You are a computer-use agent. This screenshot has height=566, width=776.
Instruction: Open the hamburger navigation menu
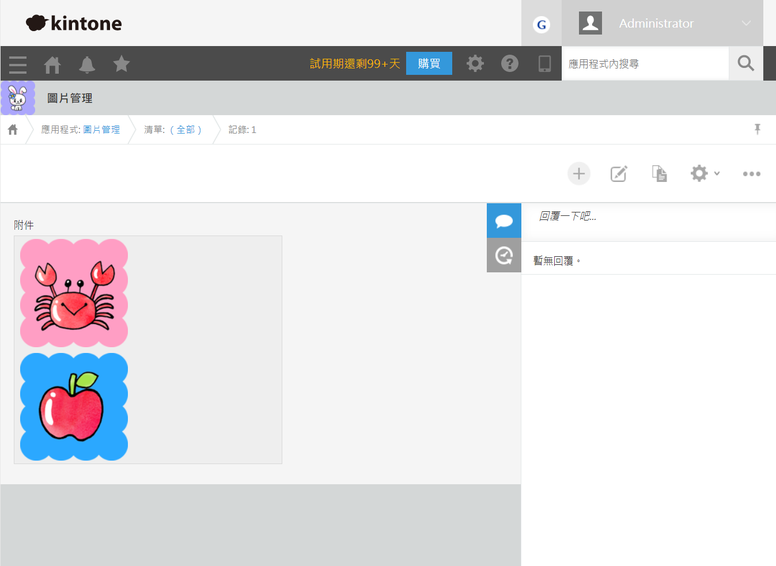(x=18, y=64)
